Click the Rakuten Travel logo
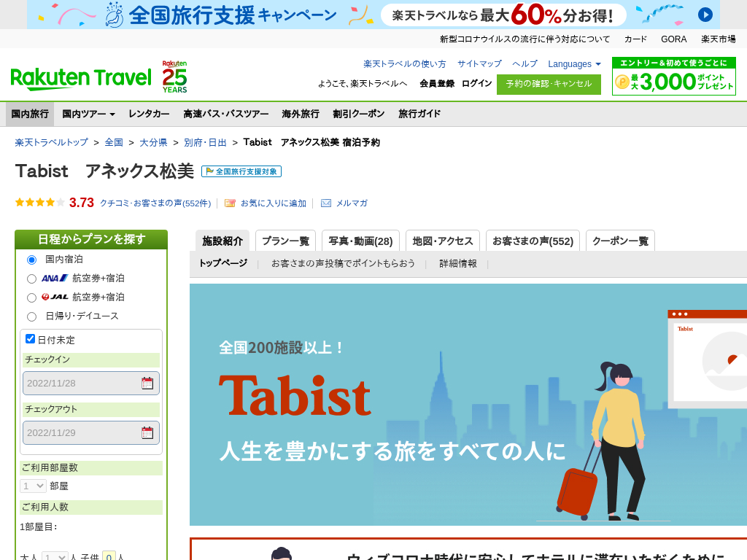Screen dimensions: 747x560 pos(80,79)
